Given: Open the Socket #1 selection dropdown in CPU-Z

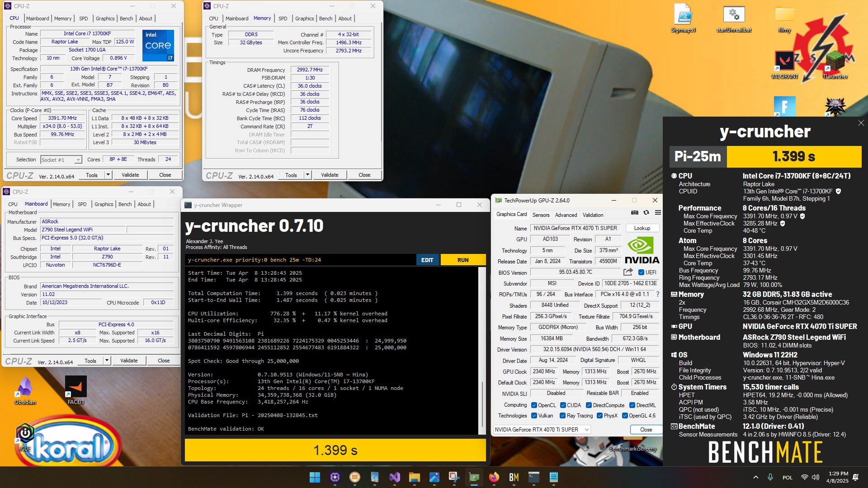Looking at the screenshot, I should tap(61, 160).
